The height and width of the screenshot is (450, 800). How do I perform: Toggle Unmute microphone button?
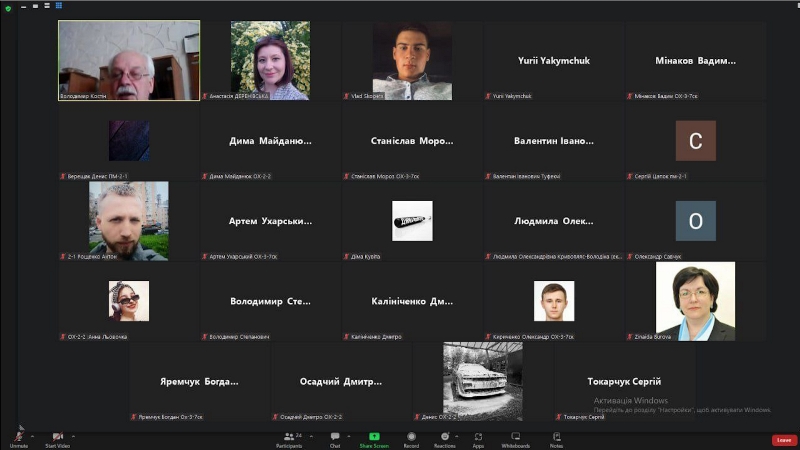point(18,440)
